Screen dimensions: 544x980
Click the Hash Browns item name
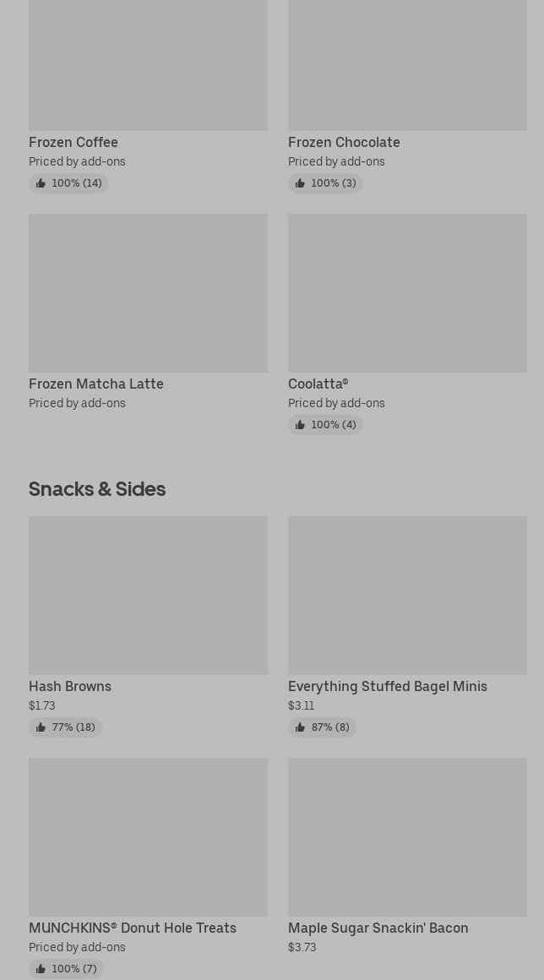coord(70,686)
